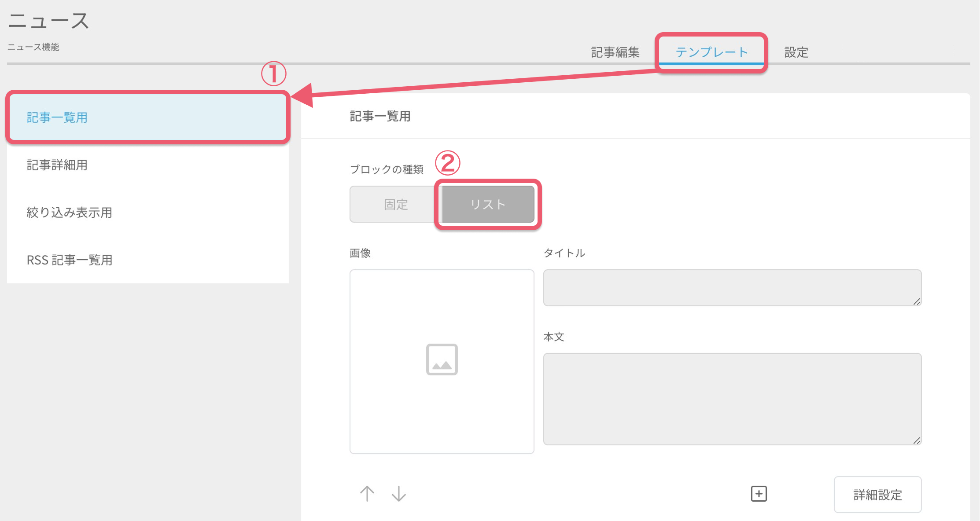980x521 pixels.
Task: Add a block with the plus icon
Action: tap(759, 494)
